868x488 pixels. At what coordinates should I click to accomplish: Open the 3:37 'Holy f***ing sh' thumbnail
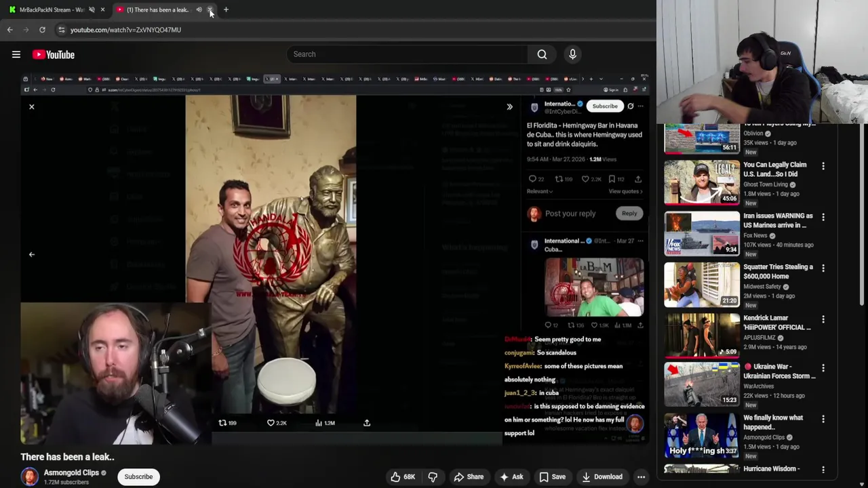702,435
